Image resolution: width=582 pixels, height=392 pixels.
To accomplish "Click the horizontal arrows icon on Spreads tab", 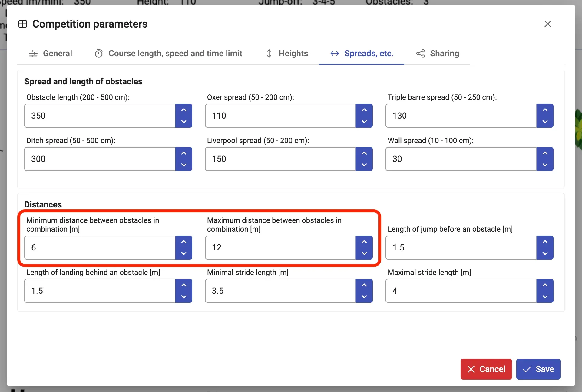I will 335,54.
